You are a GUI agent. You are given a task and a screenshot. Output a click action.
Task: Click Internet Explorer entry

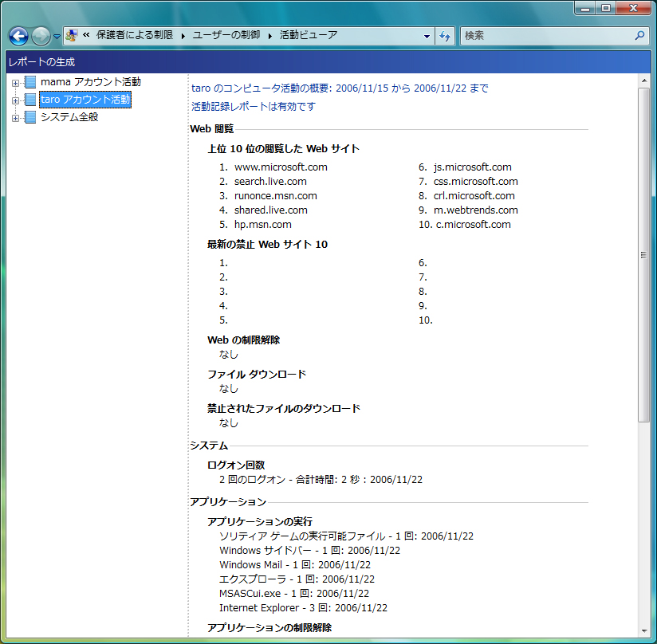pyautogui.click(x=303, y=608)
